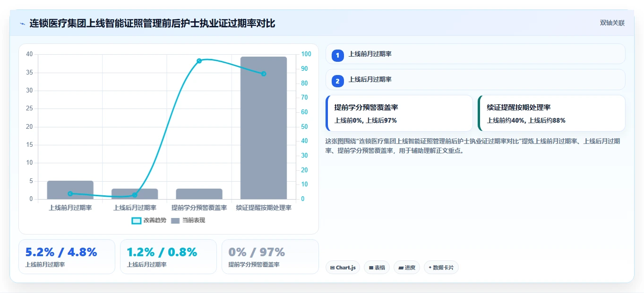Click the number 2 badge

[x=337, y=81]
